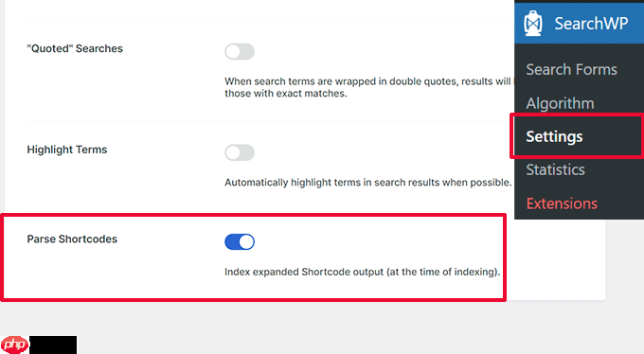Go to the Algorithm page

click(x=560, y=103)
